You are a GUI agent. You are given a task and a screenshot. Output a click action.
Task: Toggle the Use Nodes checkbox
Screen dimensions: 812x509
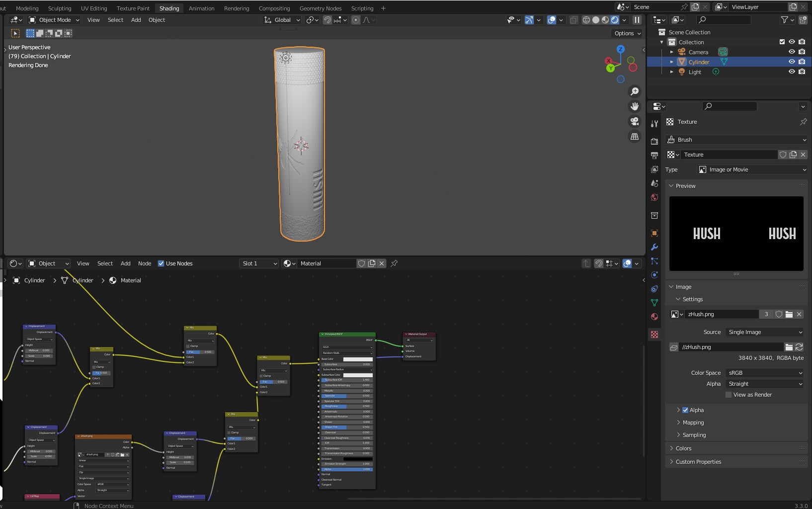point(162,263)
